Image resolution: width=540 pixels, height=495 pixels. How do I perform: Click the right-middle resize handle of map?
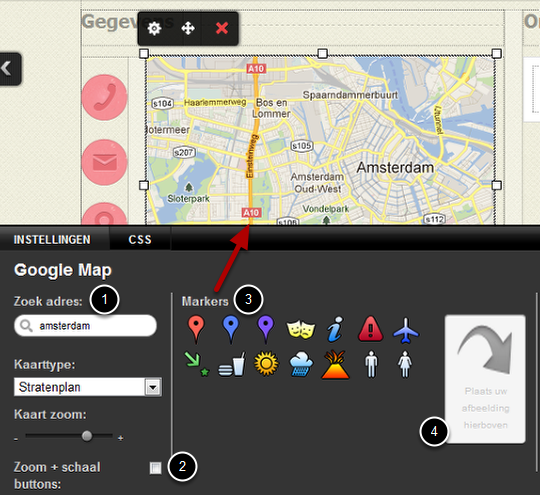[497, 185]
